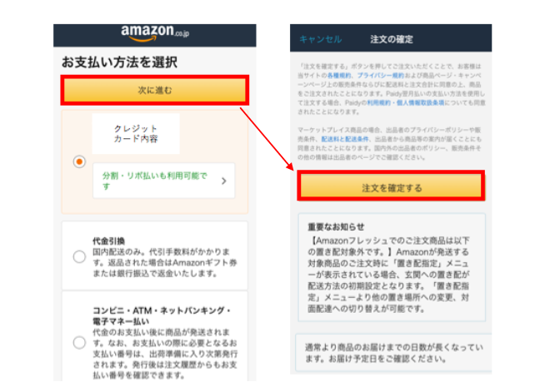Select the credit card radio button
Image resolution: width=540 pixels, height=392 pixels.
coord(79,161)
